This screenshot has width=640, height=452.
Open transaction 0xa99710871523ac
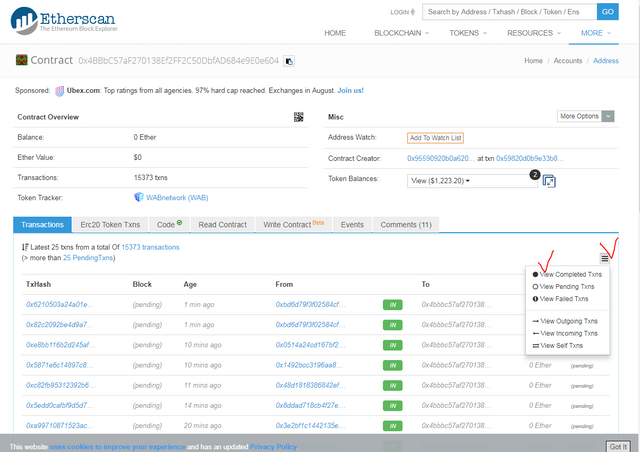click(x=60, y=425)
